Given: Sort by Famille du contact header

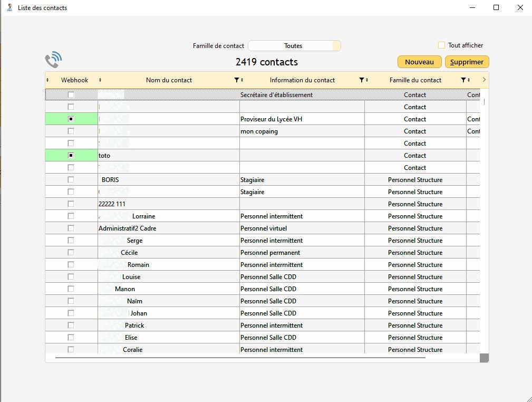Looking at the screenshot, I should 415,80.
